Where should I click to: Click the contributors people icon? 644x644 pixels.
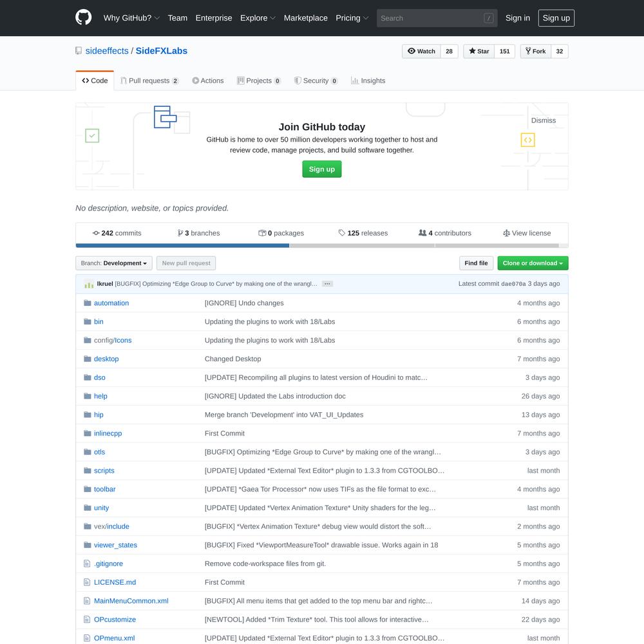[x=422, y=233]
